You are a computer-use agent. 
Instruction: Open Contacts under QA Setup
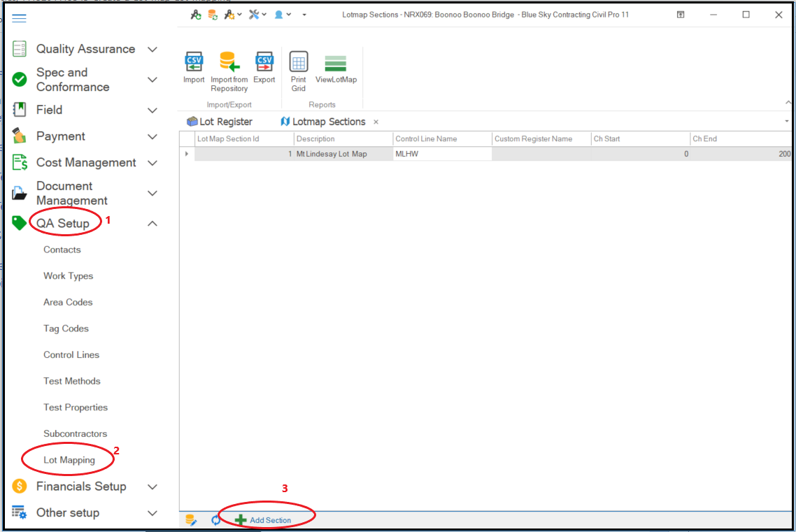(x=62, y=250)
